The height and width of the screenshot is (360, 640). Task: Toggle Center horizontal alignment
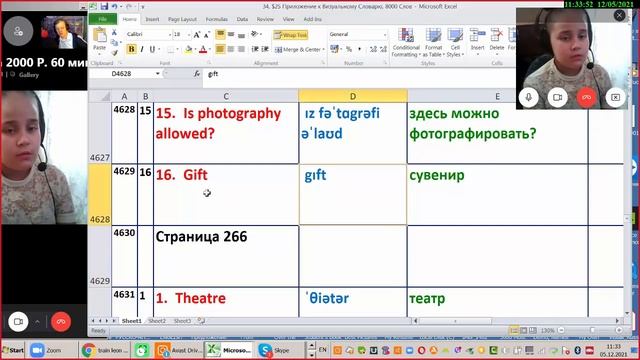pyautogui.click(x=231, y=49)
